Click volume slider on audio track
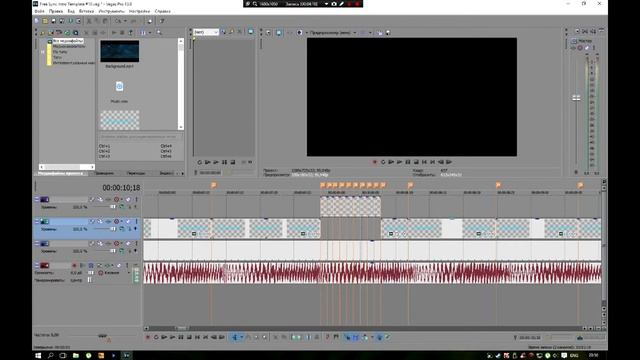The image size is (640, 360). coord(91,273)
